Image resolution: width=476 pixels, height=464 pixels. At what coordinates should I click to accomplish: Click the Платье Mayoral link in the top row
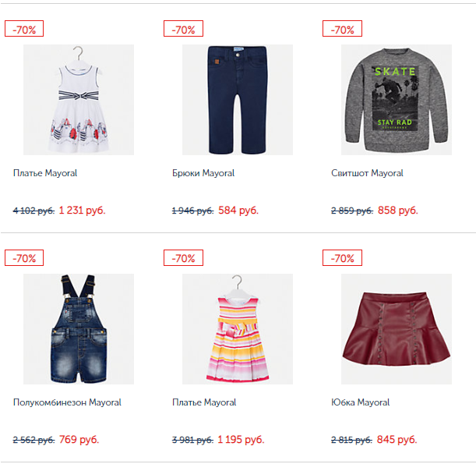45,173
